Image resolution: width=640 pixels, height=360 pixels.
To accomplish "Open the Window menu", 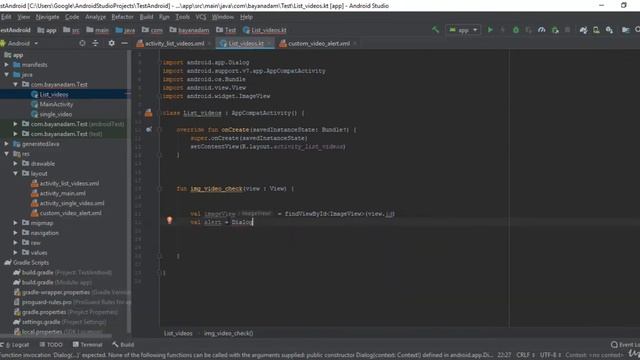I will click(x=222, y=17).
